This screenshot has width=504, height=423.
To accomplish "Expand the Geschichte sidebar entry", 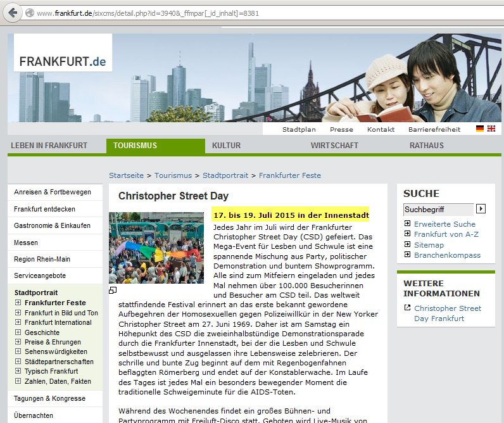I will tap(18, 332).
